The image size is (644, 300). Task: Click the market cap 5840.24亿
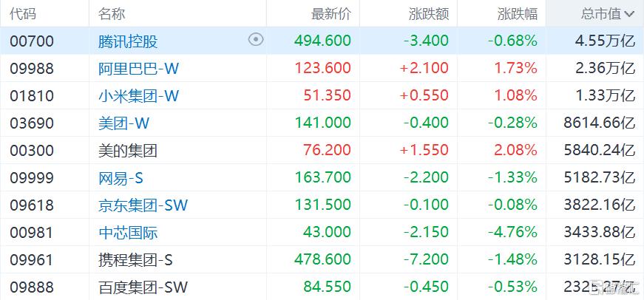click(600, 150)
